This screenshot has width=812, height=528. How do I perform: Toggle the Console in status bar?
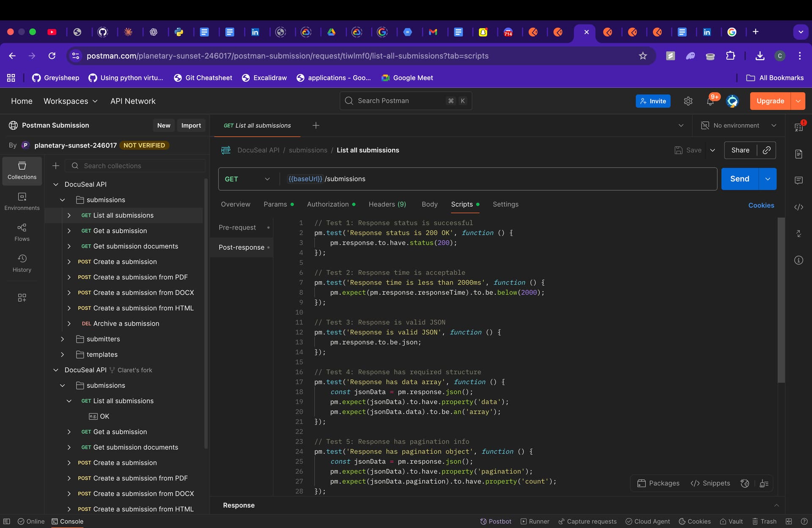coord(67,521)
